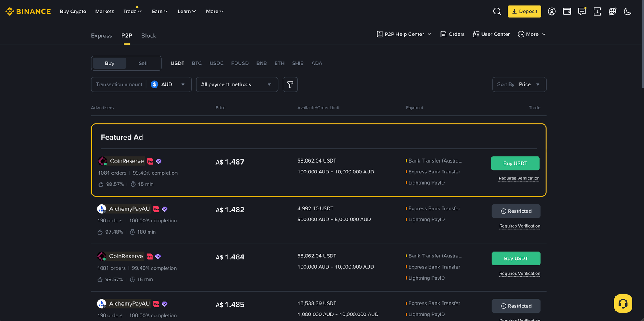Click the Binance logo
This screenshot has height=321, width=644.
tap(28, 11)
